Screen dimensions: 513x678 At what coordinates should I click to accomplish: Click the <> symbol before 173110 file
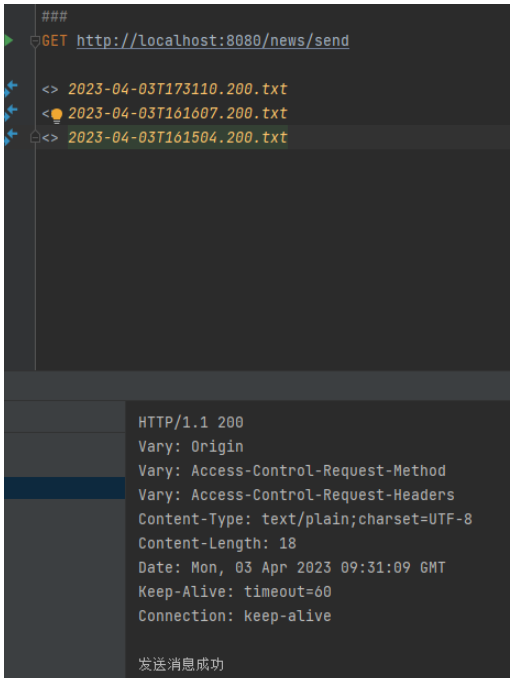click(50, 90)
